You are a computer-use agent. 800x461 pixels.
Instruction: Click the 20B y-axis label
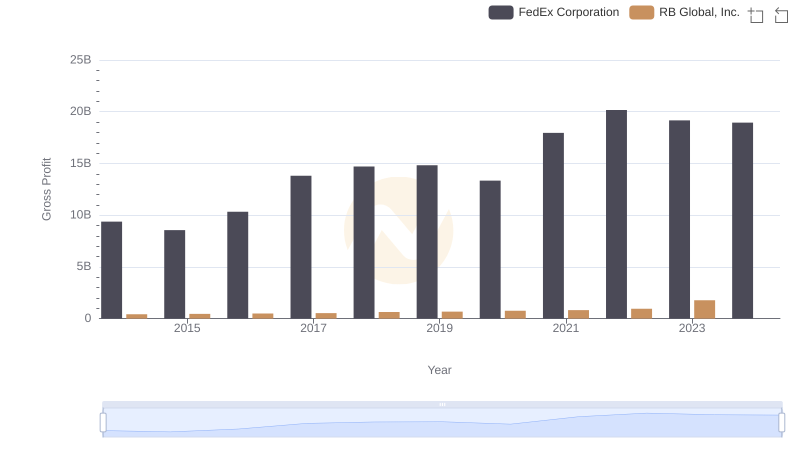(x=81, y=111)
